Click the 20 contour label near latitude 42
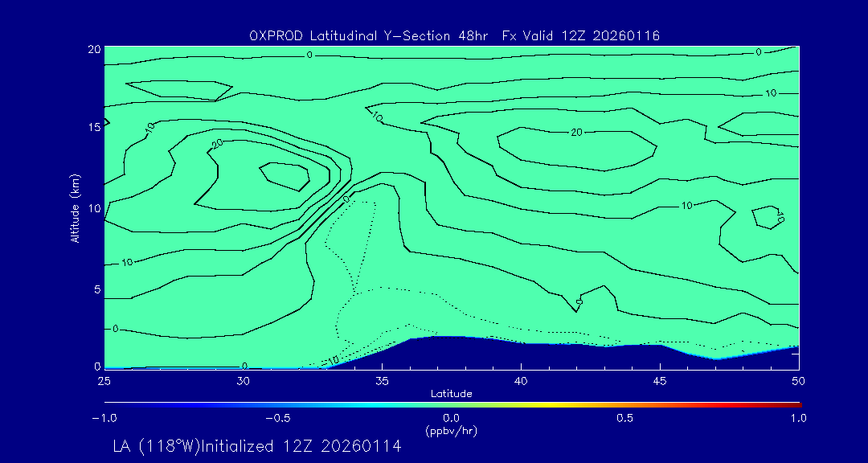868x463 pixels. [x=576, y=132]
